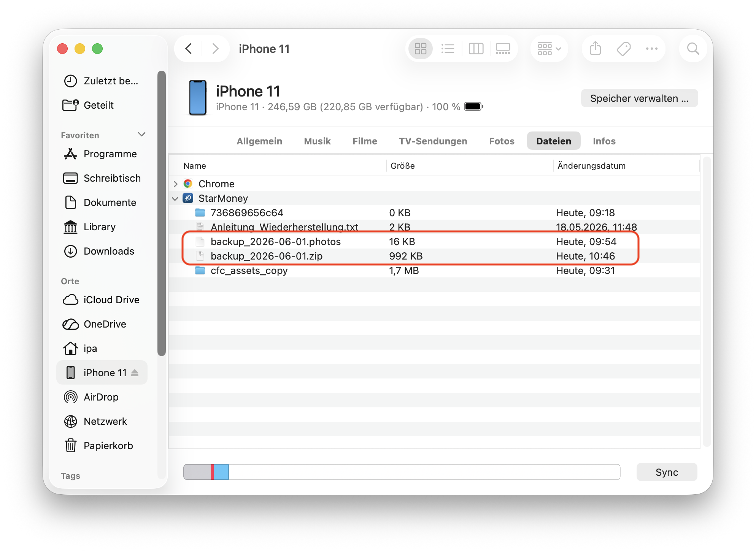Switch to the Filme tab

click(x=365, y=141)
